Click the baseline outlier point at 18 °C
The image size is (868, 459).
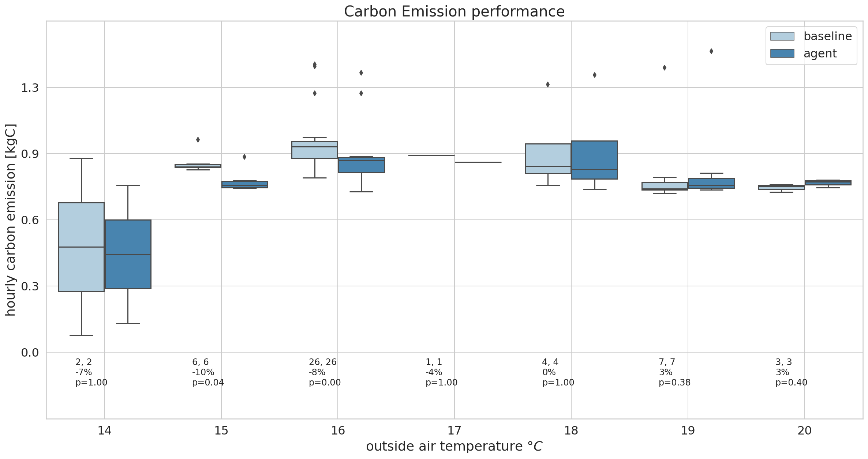click(548, 84)
